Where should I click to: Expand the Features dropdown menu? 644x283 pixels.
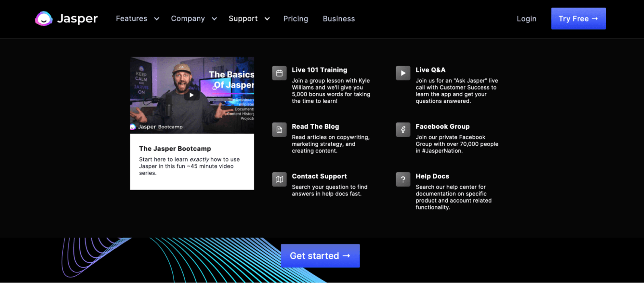click(137, 19)
